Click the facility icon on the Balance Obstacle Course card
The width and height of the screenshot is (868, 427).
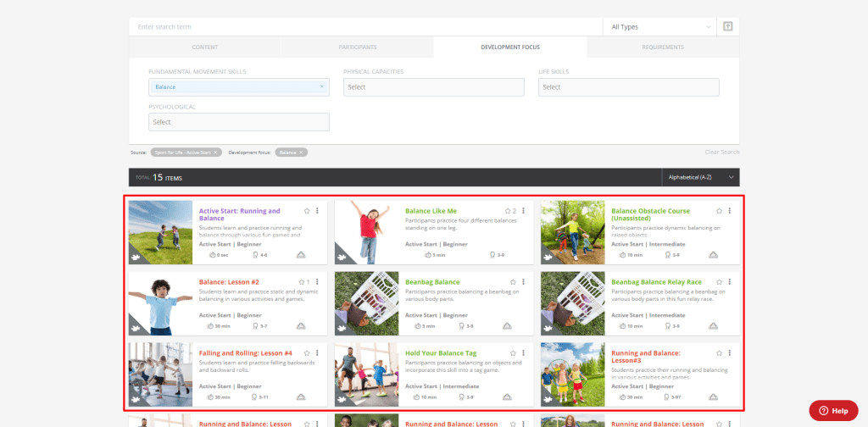tap(714, 255)
